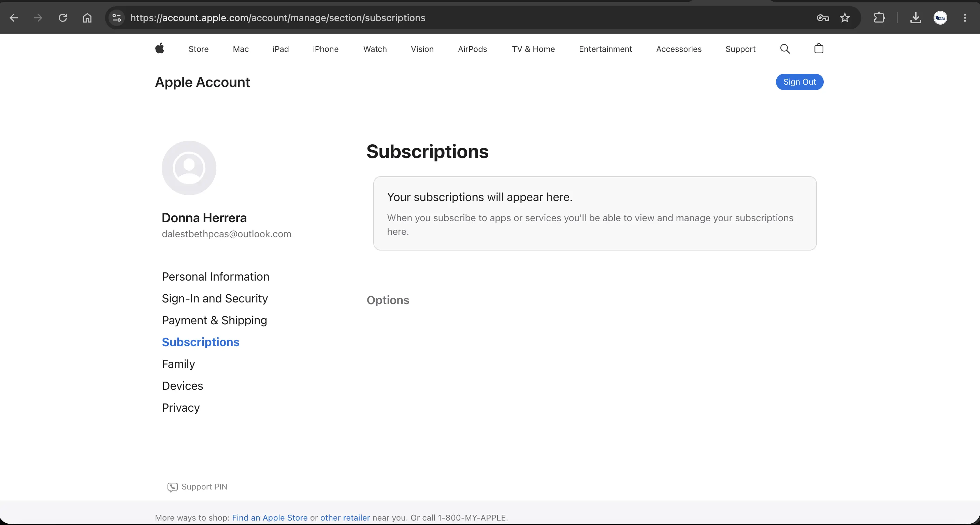This screenshot has width=980, height=525.
Task: Open the TV & Home menu item
Action: 533,49
